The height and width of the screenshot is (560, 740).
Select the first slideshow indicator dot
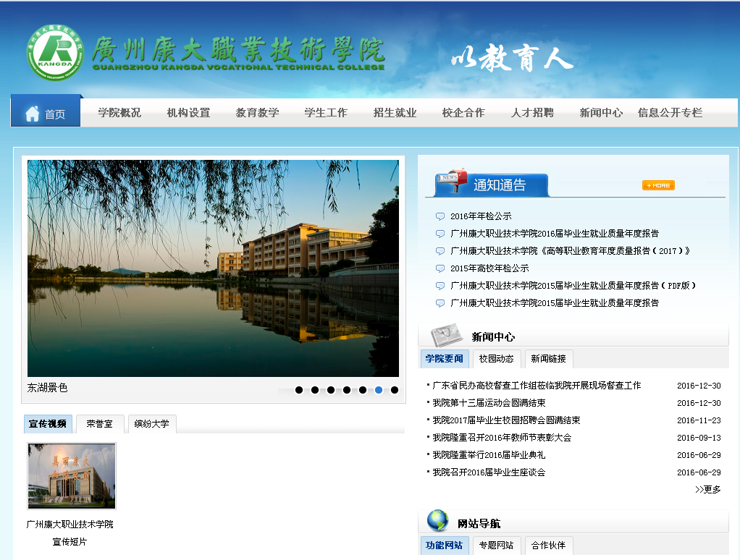point(299,390)
